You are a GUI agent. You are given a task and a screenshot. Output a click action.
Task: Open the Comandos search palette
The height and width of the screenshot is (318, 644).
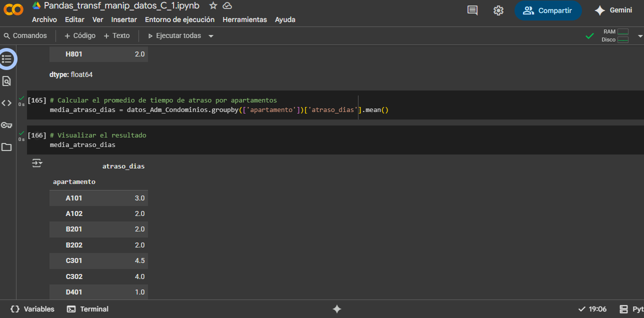coord(25,35)
